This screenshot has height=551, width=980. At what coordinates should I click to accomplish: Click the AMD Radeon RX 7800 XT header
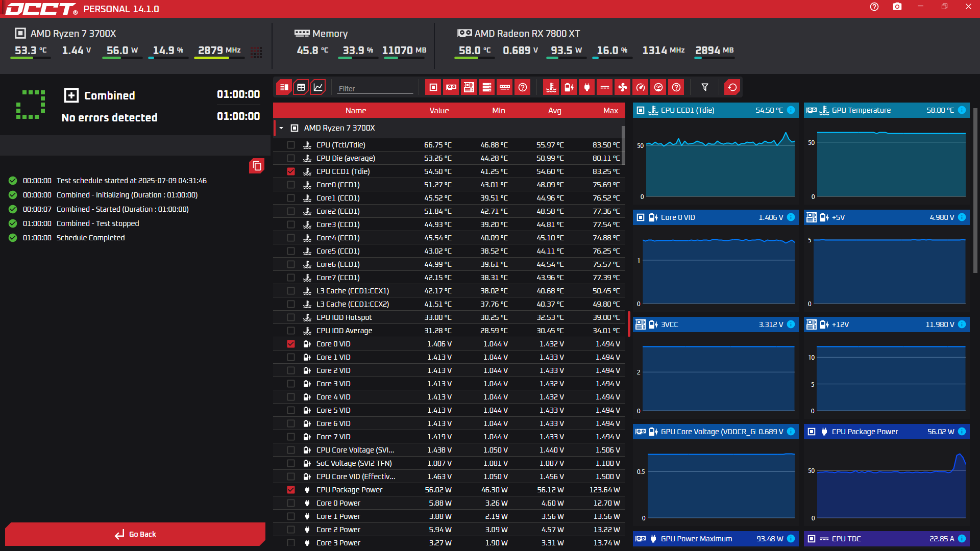tap(527, 34)
